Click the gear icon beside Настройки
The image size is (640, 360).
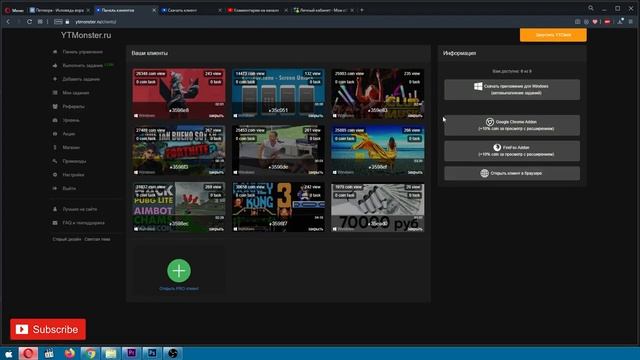click(55, 175)
